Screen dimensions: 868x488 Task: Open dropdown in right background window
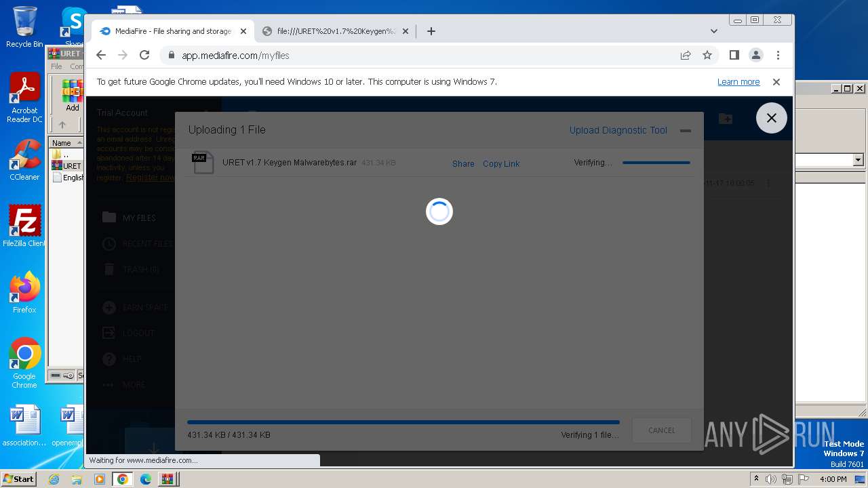click(858, 160)
